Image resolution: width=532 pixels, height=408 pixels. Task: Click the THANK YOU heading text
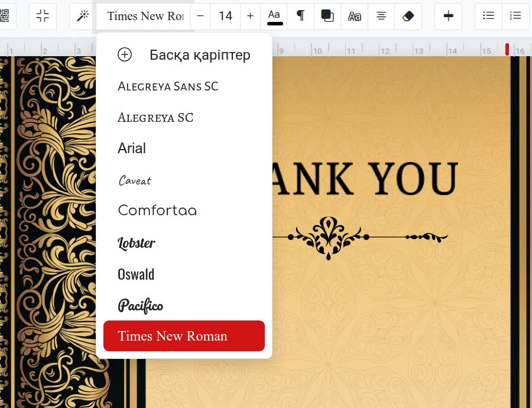tap(365, 179)
